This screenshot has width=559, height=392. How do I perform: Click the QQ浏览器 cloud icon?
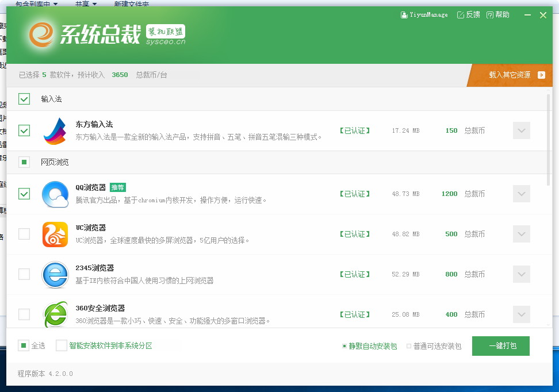click(x=56, y=194)
